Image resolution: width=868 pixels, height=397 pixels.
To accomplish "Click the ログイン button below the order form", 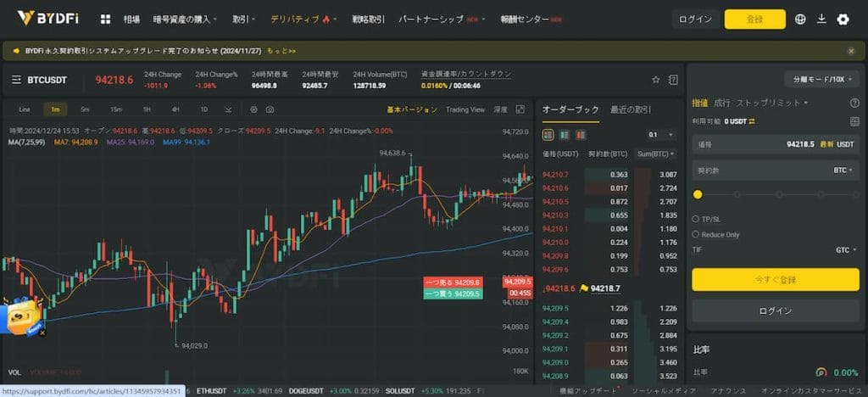I will point(775,311).
